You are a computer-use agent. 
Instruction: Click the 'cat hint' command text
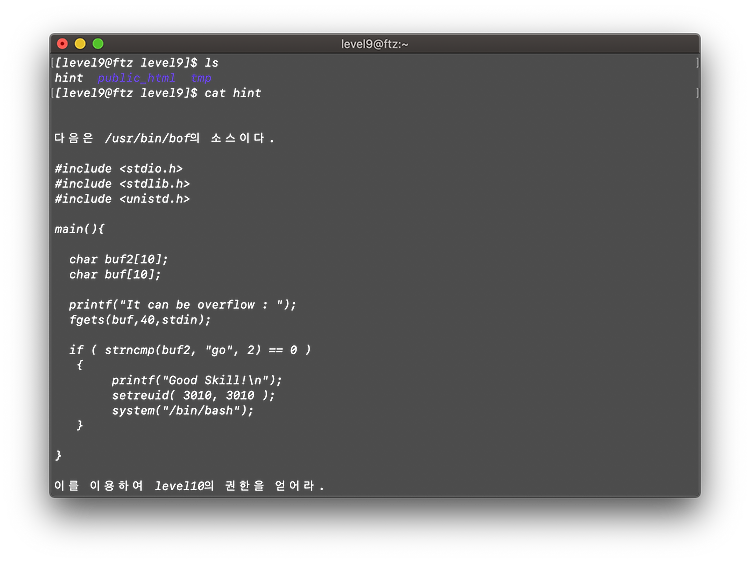233,93
